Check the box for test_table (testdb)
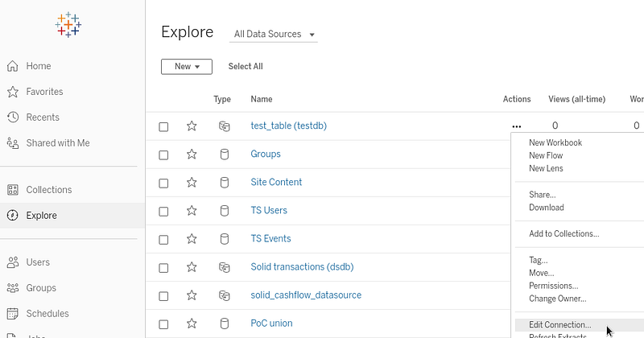The height and width of the screenshot is (338, 644). click(x=163, y=126)
